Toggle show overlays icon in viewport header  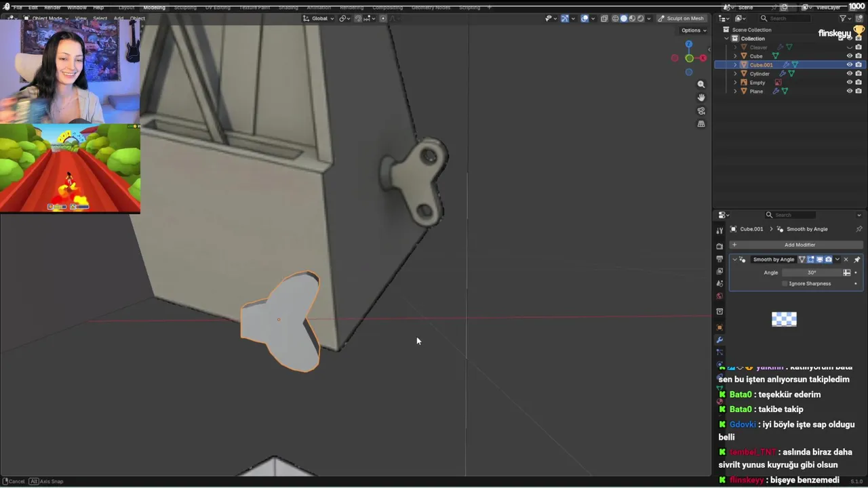click(585, 18)
